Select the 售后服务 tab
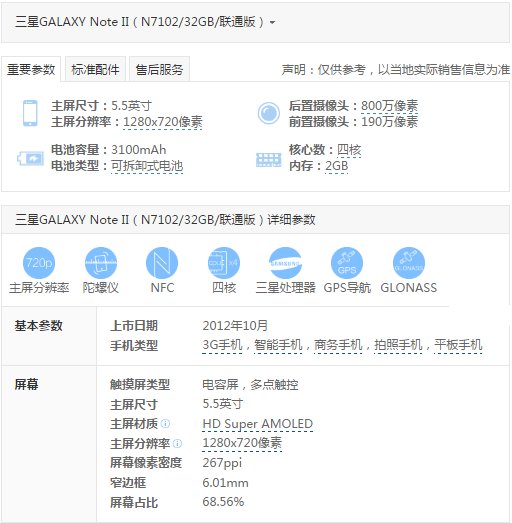The height and width of the screenshot is (523, 512). 159,69
